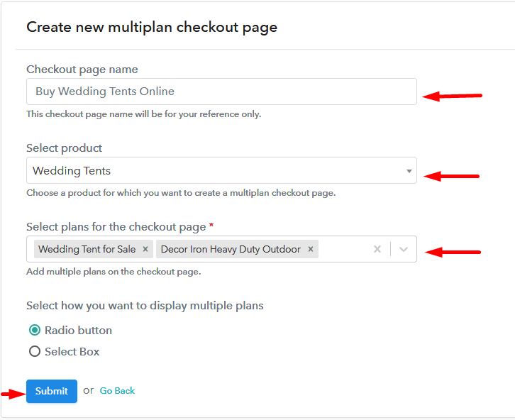Click the Checkout page name label
The height and width of the screenshot is (420, 515).
(x=82, y=70)
